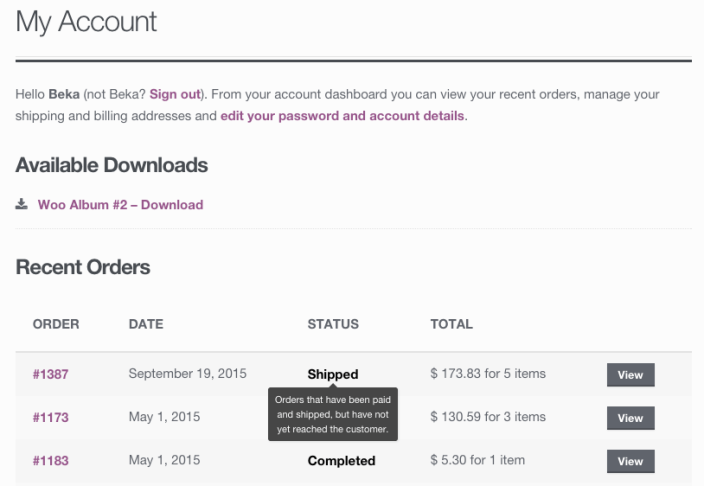Sign out of Beka's account
704x486 pixels.
[175, 94]
